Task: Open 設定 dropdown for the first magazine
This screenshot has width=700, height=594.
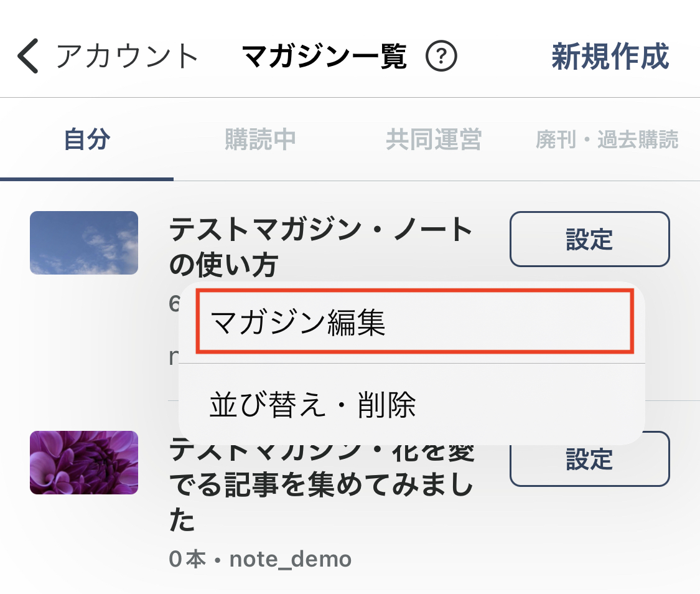Action: (590, 239)
